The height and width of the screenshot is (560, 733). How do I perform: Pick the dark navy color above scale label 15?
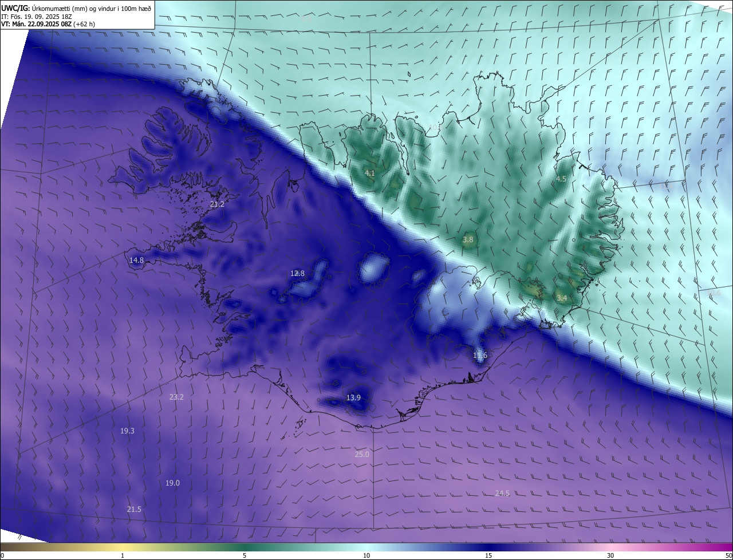(488, 547)
